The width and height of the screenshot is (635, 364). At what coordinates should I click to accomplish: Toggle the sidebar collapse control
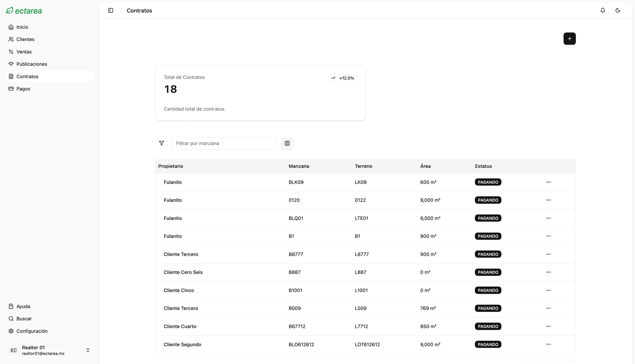point(110,10)
